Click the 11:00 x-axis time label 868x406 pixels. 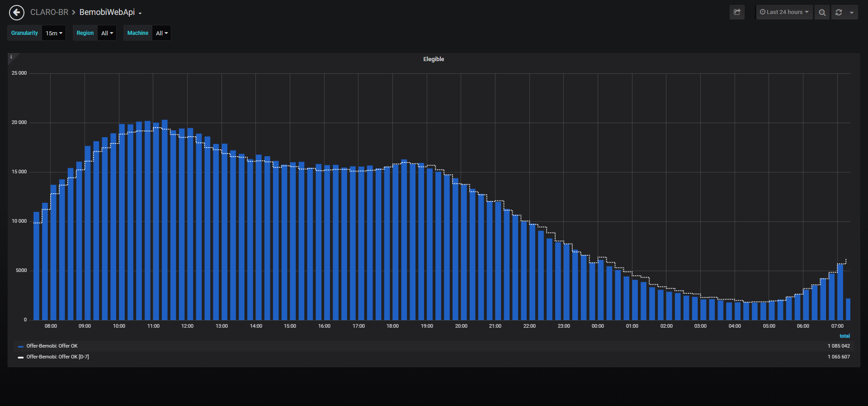click(x=153, y=326)
